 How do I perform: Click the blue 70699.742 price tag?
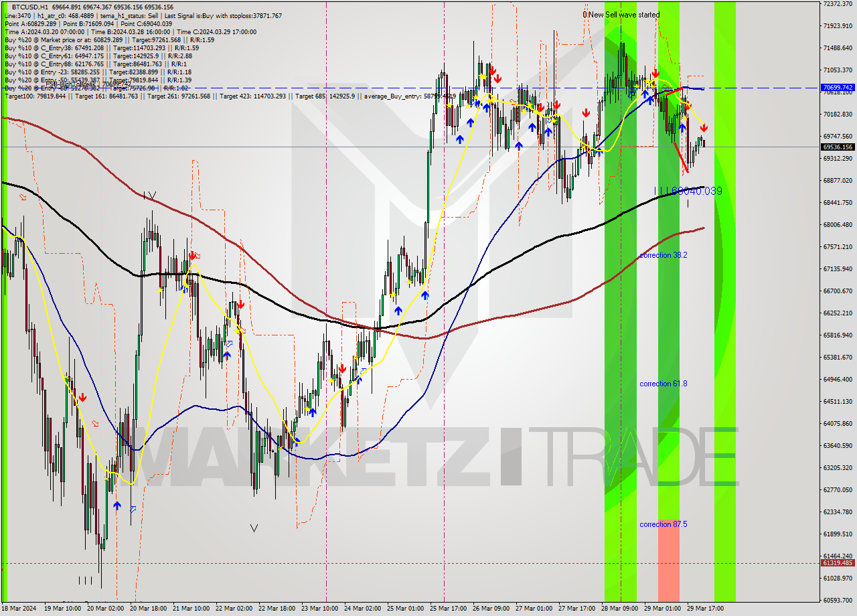[x=838, y=87]
